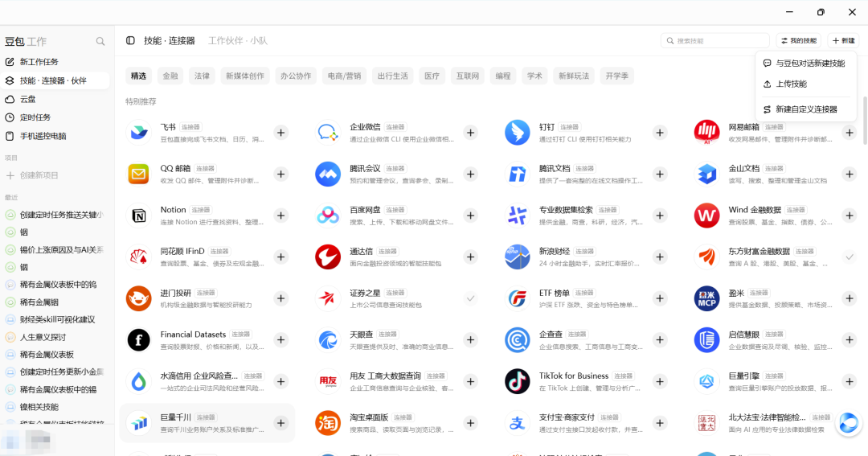Open the floating Doubao assistant bubble
Screen dimensions: 868x456
(x=849, y=423)
